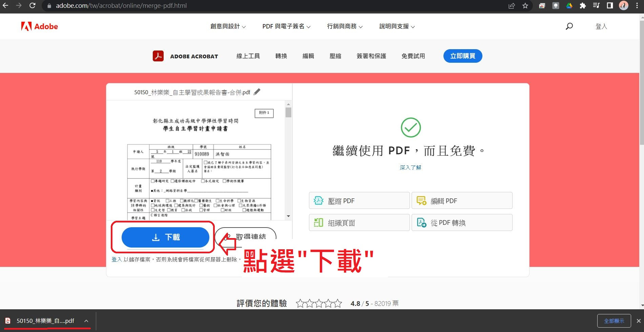Image resolution: width=644 pixels, height=332 pixels.
Task: Rate experience with fifth star
Action: [x=337, y=303]
